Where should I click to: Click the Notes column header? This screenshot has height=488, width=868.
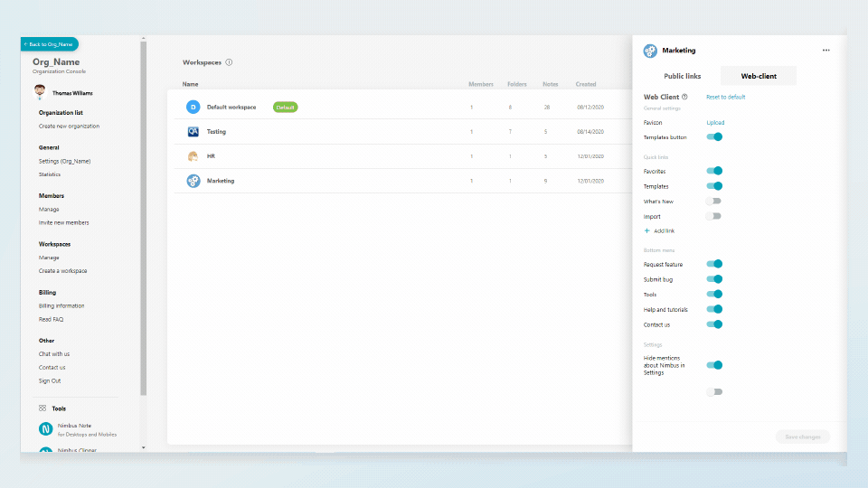click(551, 84)
